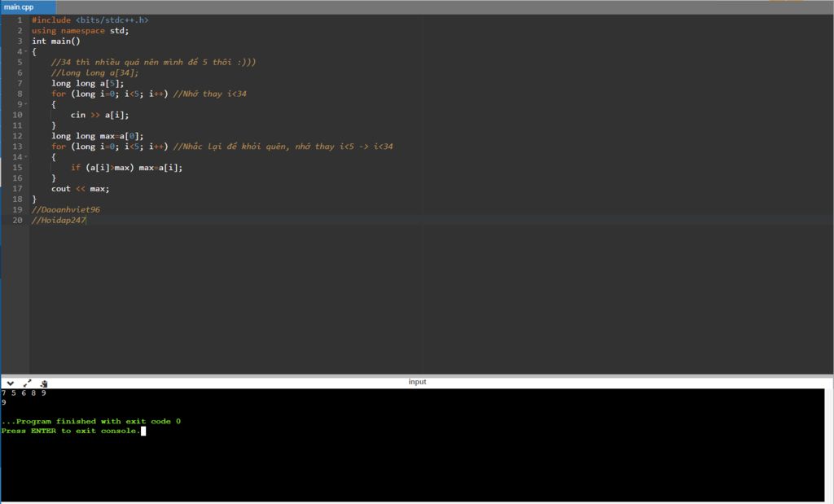834x504 pixels.
Task: Fold the second for loop at line 14
Action: [x=25, y=157]
